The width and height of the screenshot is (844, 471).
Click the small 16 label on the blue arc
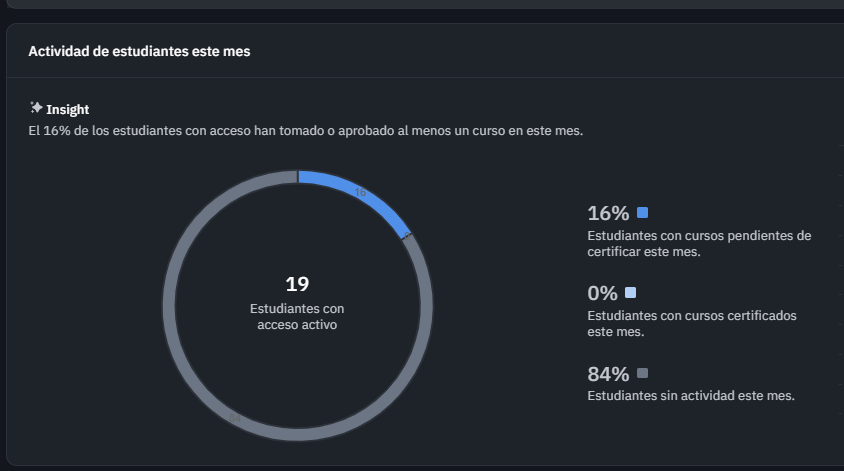[x=360, y=192]
